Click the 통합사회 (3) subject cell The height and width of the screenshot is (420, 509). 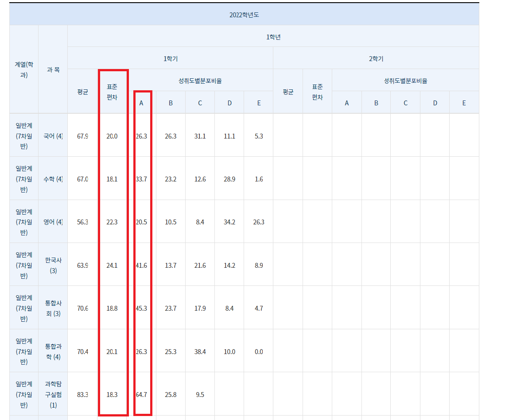tap(53, 308)
